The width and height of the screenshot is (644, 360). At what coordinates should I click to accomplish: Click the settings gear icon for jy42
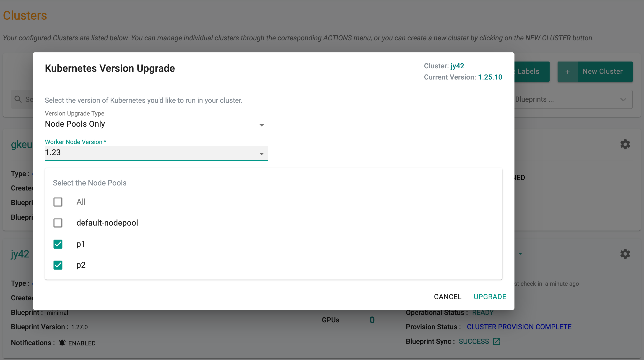pyautogui.click(x=626, y=254)
